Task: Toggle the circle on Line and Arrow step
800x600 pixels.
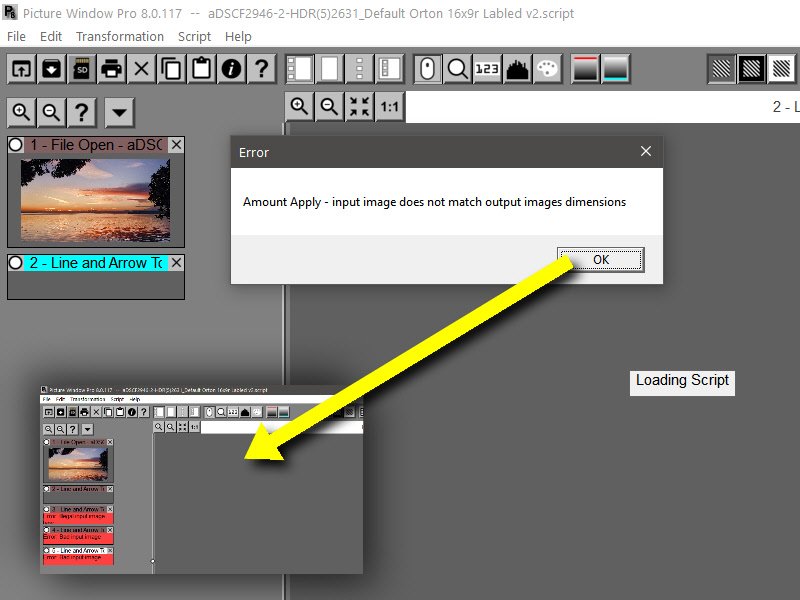Action: [x=16, y=263]
